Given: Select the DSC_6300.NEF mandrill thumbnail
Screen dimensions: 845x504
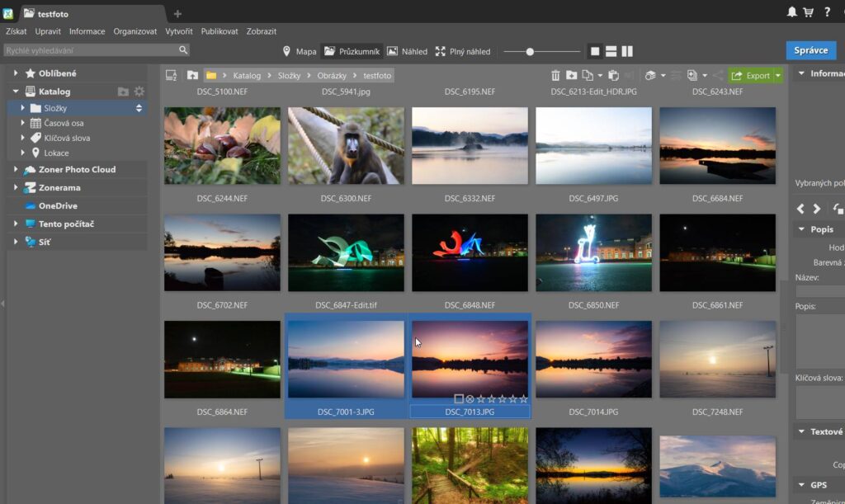Looking at the screenshot, I should [346, 145].
